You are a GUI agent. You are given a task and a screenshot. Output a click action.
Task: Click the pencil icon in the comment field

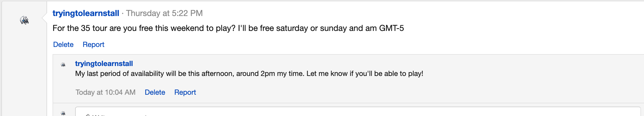point(87,114)
